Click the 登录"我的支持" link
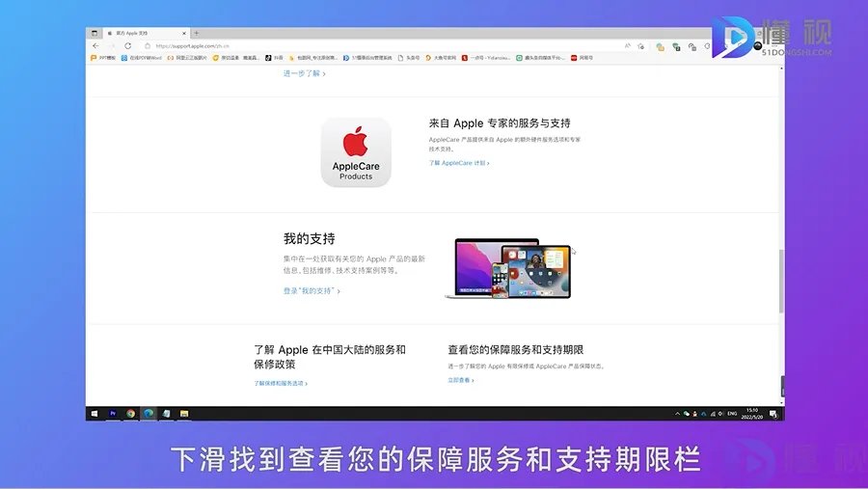Viewport: 868px width, 489px height. [x=312, y=290]
